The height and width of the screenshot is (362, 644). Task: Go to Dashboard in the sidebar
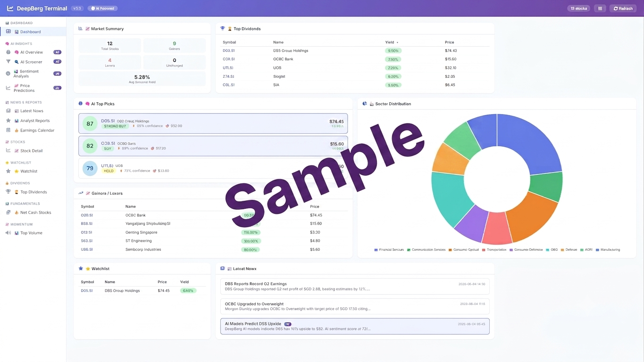point(33,32)
